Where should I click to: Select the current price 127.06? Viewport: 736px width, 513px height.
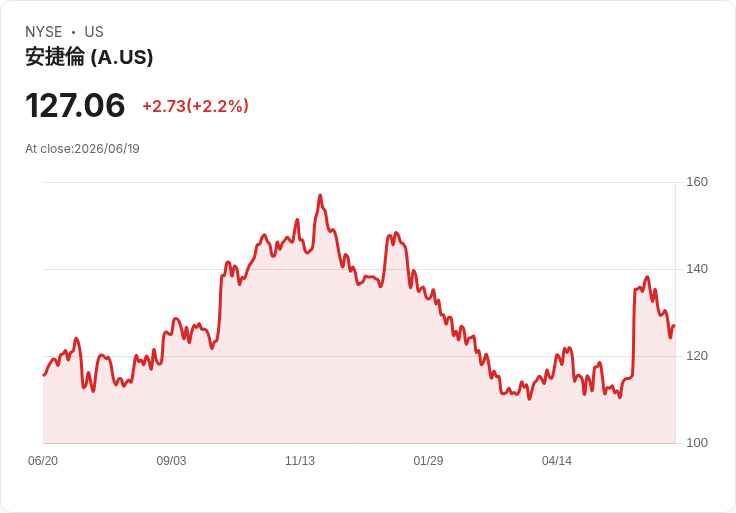click(75, 105)
